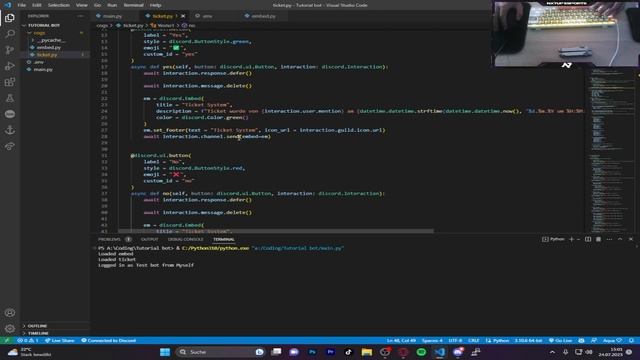Click the cogs breadcrumb item
Screen dimensions: 640x360
[102, 25]
